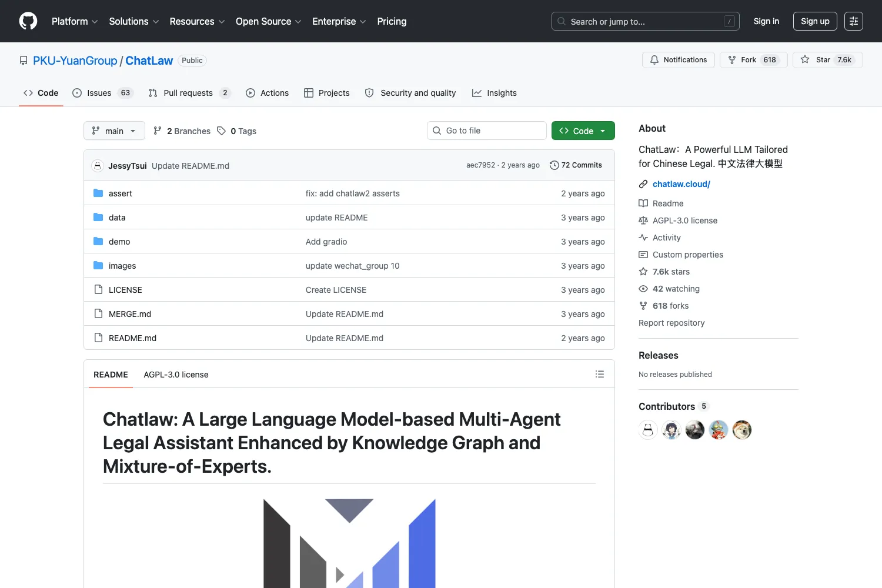882x588 pixels.
Task: Switch to the Issues tab
Action: 103,93
